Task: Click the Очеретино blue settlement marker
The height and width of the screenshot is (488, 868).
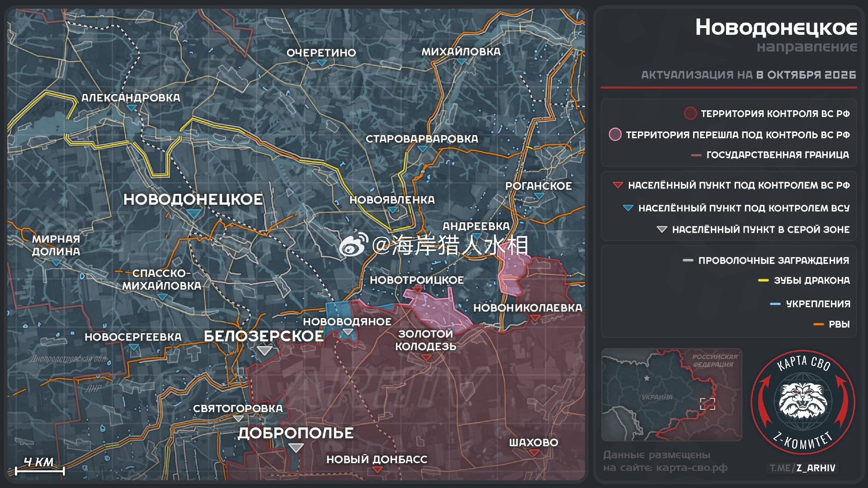Action: (x=321, y=63)
